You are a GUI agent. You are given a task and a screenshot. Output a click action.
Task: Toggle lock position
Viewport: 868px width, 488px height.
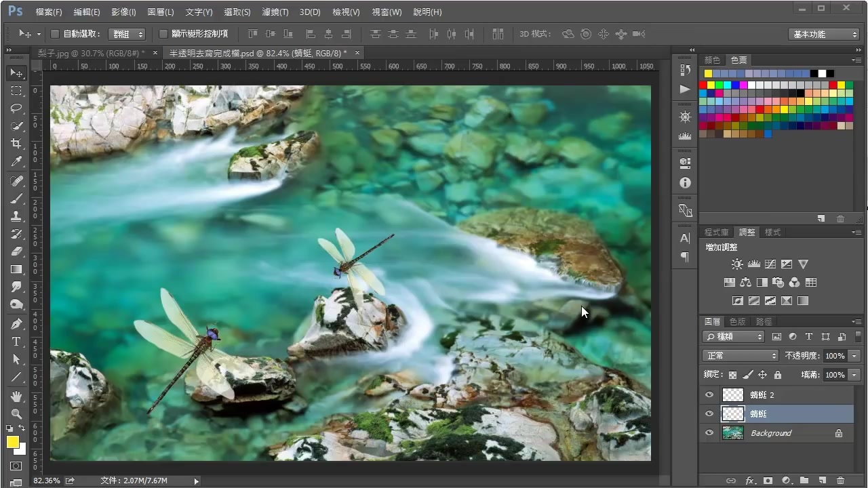(x=762, y=375)
